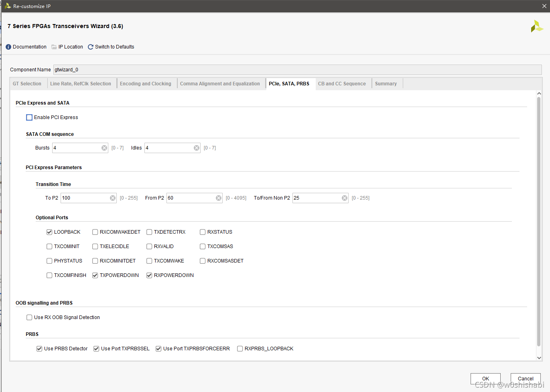Image resolution: width=550 pixels, height=392 pixels.
Task: Uncheck Use PRBS Detector
Action: pos(39,349)
